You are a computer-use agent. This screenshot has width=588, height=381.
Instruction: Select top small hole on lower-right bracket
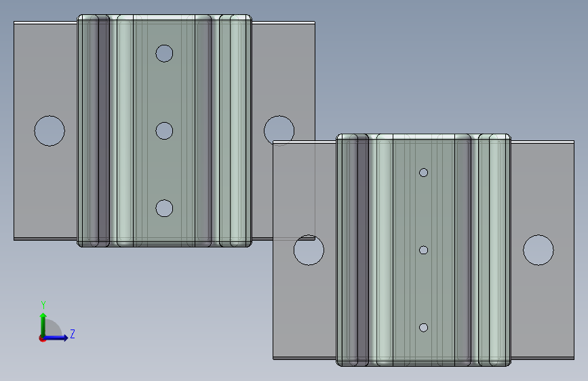(x=423, y=172)
